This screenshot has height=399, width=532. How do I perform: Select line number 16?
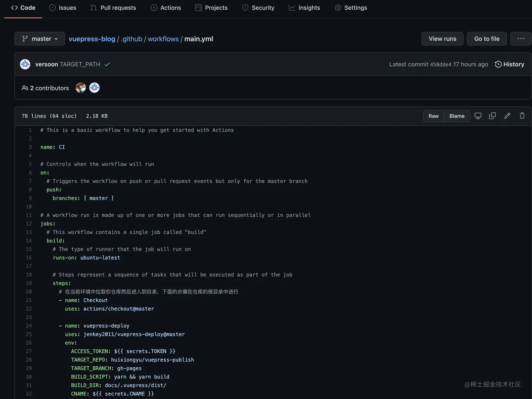[x=28, y=258]
